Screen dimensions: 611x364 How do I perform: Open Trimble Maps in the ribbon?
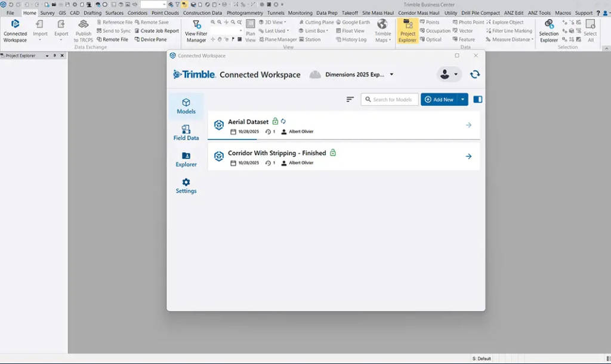coord(382,30)
